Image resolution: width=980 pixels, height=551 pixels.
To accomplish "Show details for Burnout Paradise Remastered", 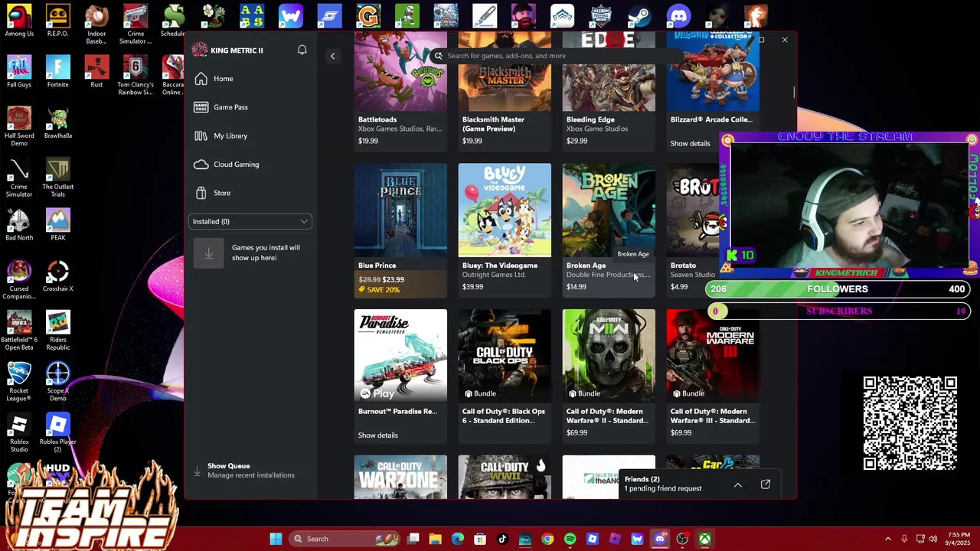I will click(x=377, y=435).
